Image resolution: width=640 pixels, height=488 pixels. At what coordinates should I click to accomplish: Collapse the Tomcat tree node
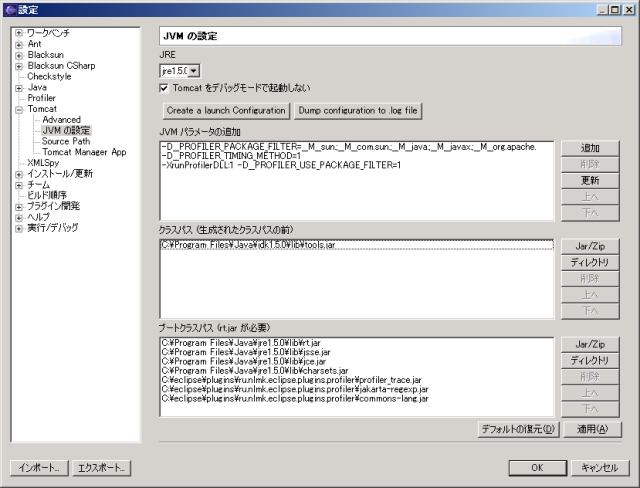[18, 109]
